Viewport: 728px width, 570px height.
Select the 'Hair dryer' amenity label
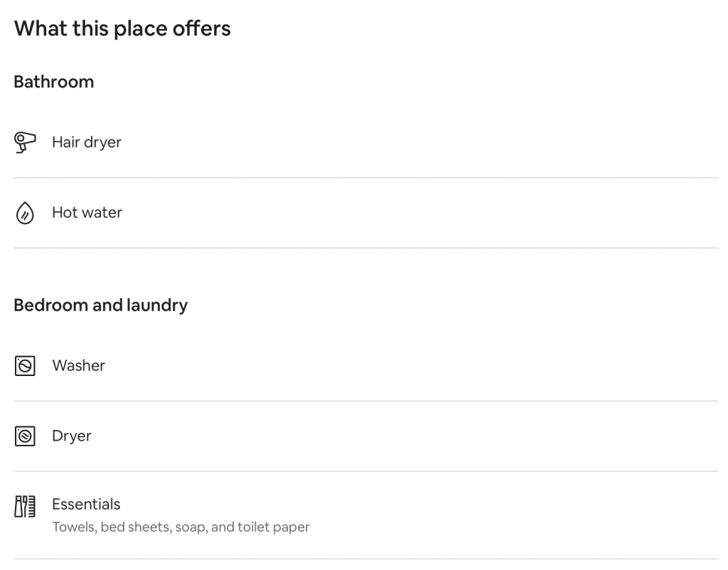tap(87, 142)
